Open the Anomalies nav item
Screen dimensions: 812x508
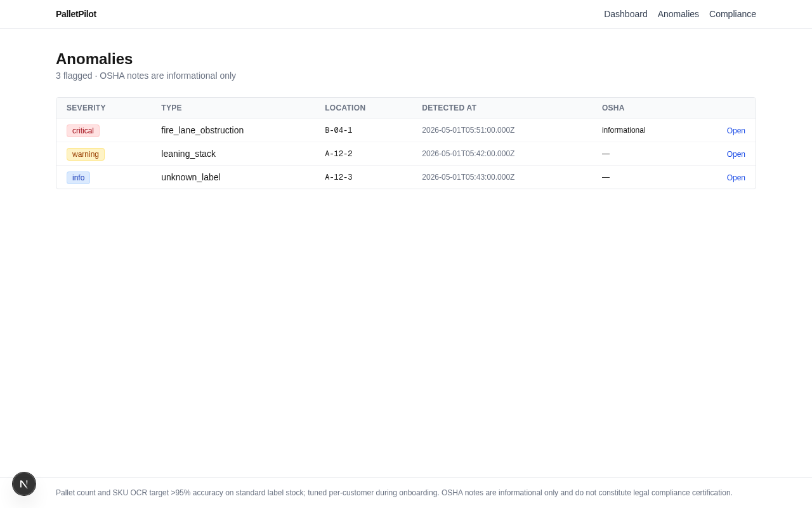pyautogui.click(x=678, y=14)
